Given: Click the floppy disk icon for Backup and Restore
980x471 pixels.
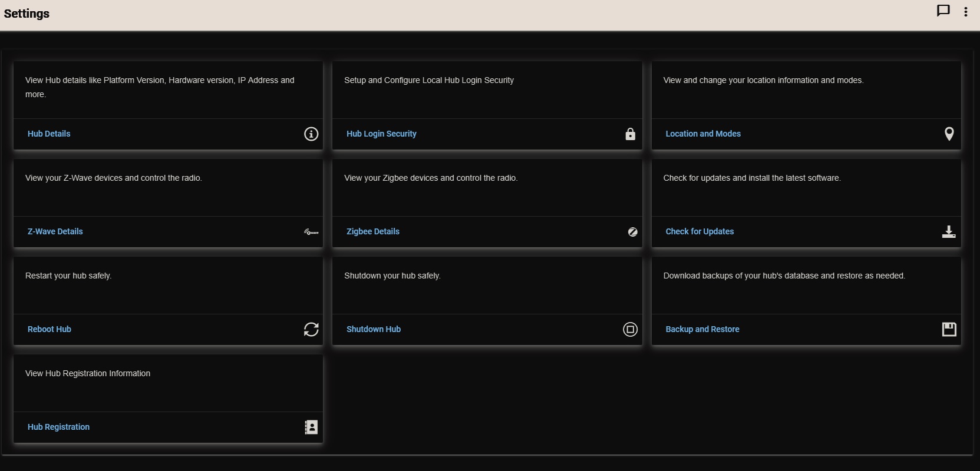Looking at the screenshot, I should point(949,329).
